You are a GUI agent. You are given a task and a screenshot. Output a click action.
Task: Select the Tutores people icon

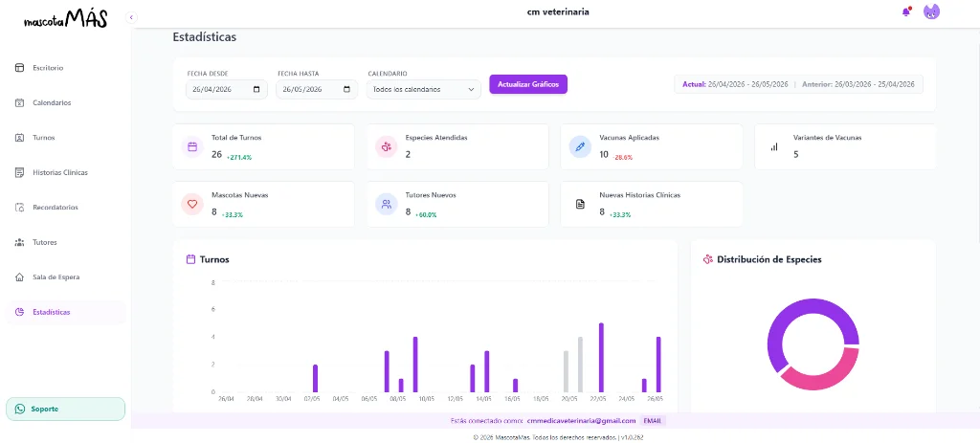click(x=19, y=242)
